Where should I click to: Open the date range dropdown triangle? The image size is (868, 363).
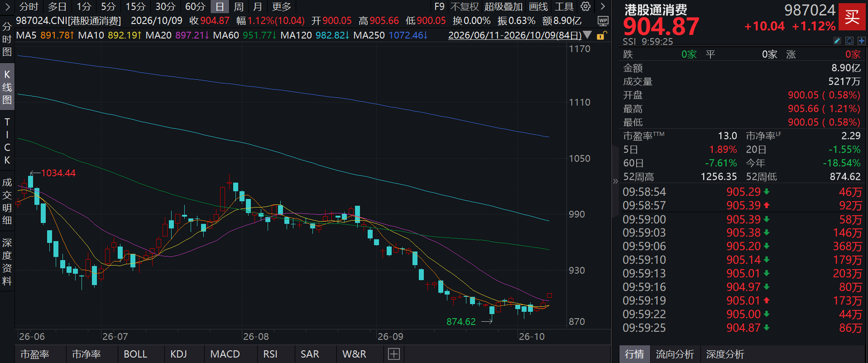click(x=587, y=35)
